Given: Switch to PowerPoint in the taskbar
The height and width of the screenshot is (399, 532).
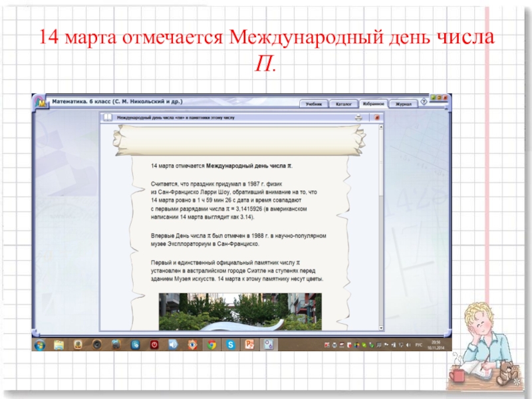Looking at the screenshot, I should tap(250, 344).
